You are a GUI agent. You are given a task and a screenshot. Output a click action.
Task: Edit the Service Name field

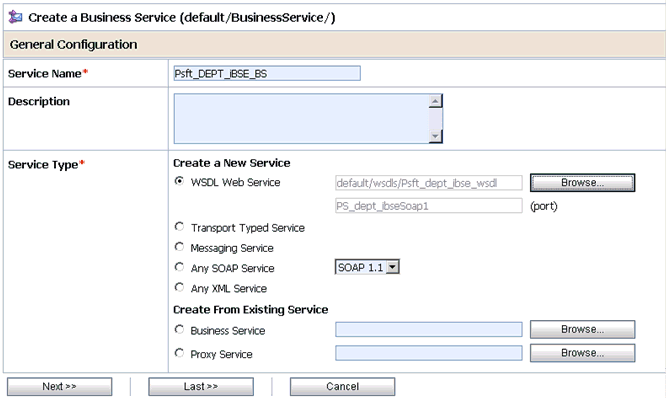click(x=267, y=73)
